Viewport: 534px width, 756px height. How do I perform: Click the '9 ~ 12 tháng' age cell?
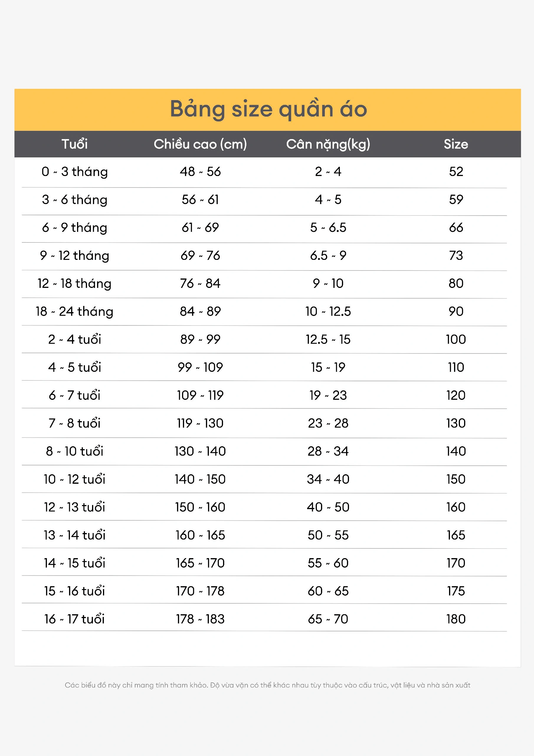coord(75,255)
